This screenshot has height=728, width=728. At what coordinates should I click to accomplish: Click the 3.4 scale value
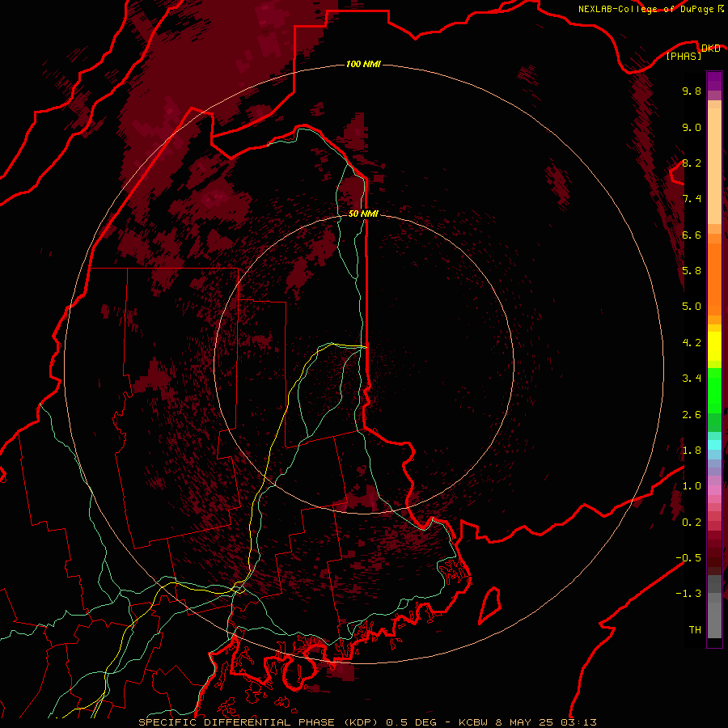pos(692,379)
